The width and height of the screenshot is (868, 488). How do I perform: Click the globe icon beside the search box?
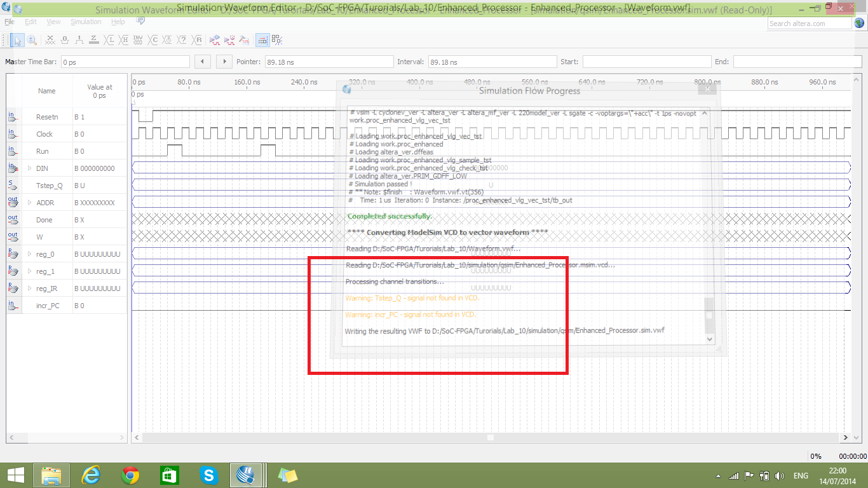pos(859,24)
